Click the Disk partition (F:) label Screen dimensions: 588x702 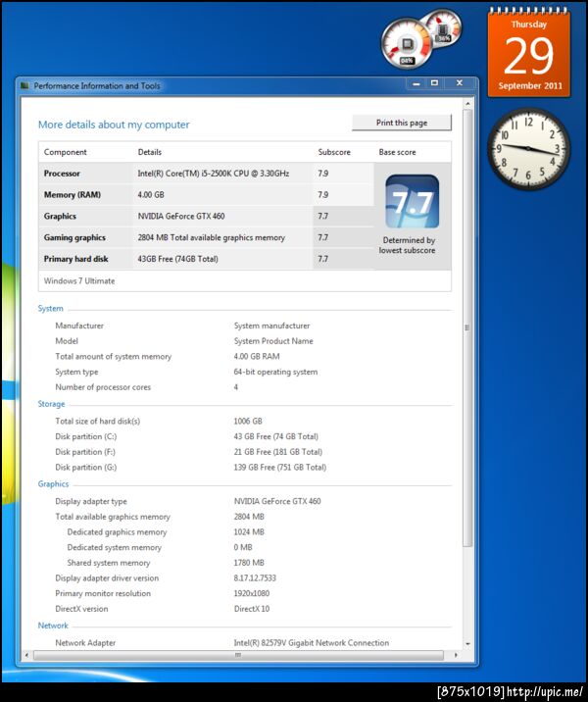pyautogui.click(x=85, y=452)
